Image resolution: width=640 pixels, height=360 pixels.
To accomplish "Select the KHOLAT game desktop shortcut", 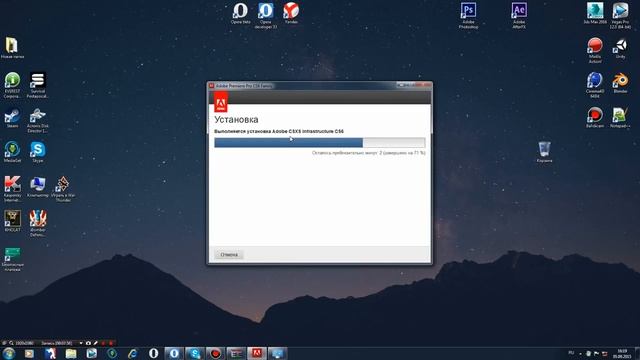I will pos(12,221).
